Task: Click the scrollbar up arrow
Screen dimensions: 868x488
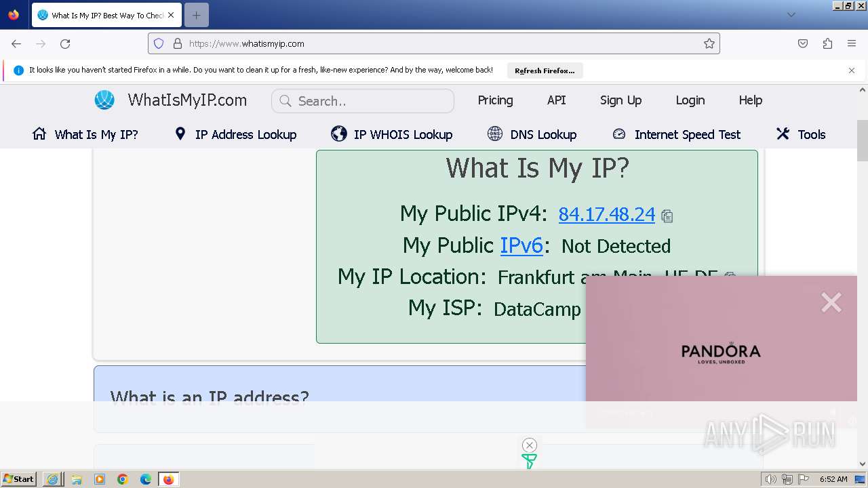Action: (x=863, y=89)
